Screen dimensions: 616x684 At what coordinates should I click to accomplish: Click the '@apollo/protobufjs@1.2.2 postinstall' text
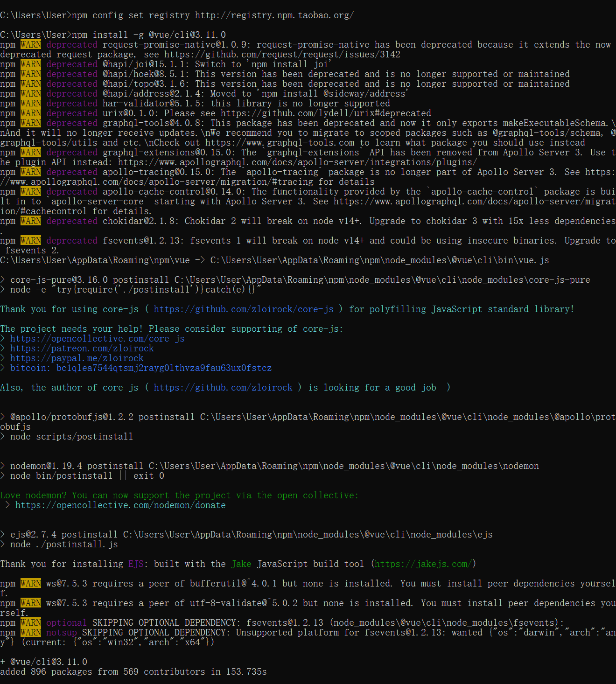(x=103, y=417)
